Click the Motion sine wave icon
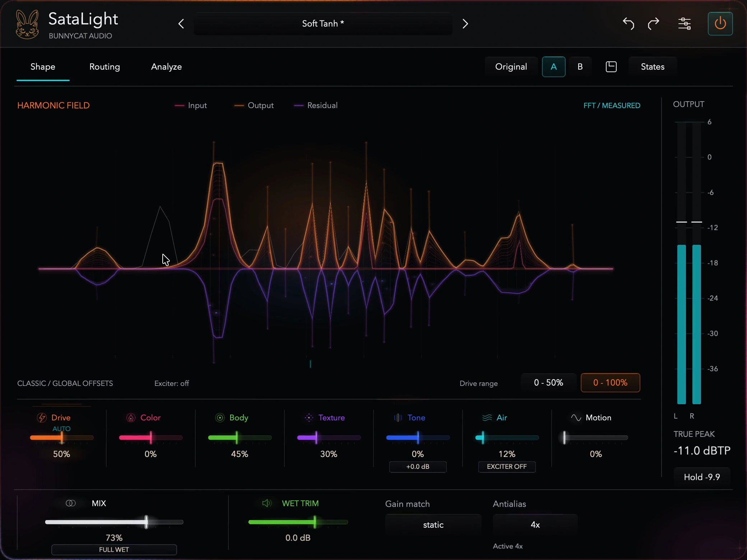This screenshot has height=560, width=747. [576, 417]
